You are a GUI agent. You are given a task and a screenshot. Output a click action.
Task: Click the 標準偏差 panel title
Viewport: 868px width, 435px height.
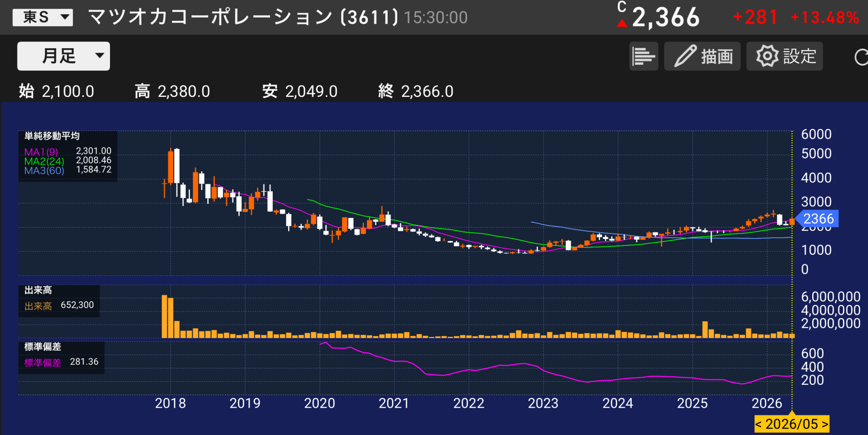click(x=43, y=347)
